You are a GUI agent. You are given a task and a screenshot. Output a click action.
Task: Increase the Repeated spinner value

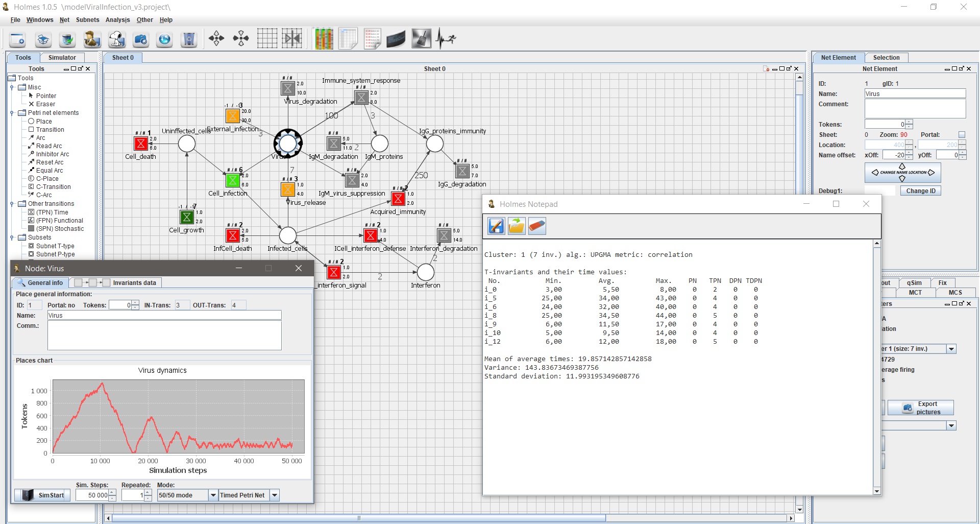point(148,492)
